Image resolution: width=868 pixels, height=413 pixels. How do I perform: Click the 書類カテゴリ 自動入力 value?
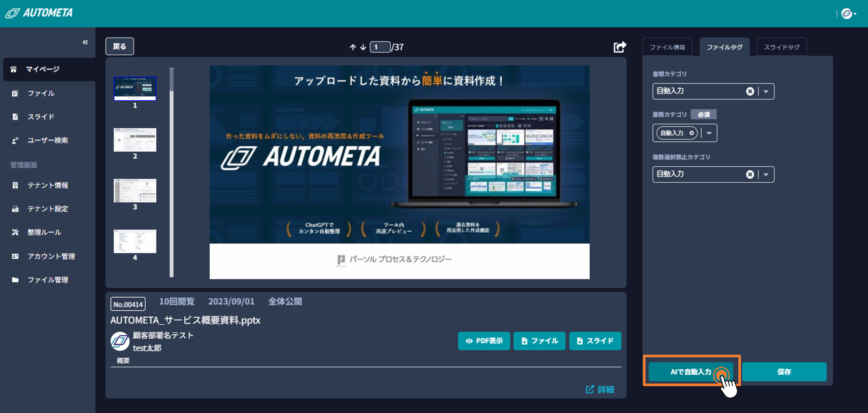tap(670, 91)
